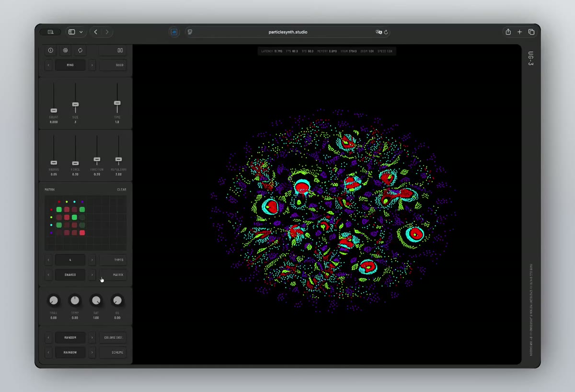
Task: Click the UG-3 label on the right edge
Action: click(530, 58)
